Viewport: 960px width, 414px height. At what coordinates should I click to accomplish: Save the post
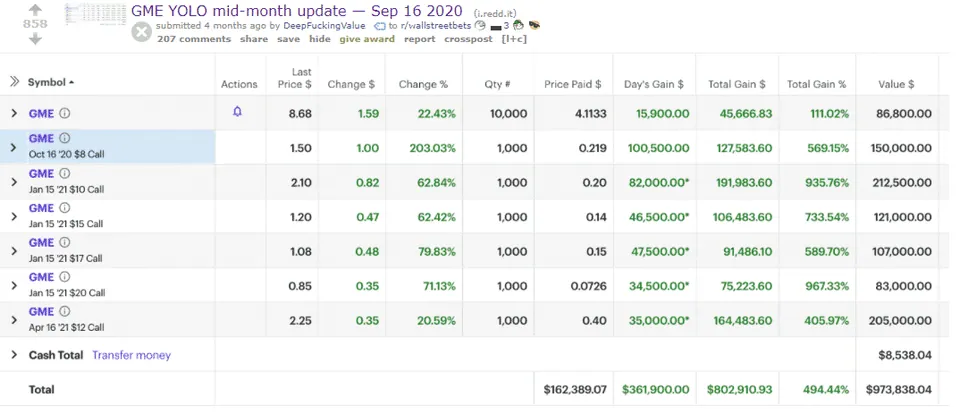pos(288,39)
